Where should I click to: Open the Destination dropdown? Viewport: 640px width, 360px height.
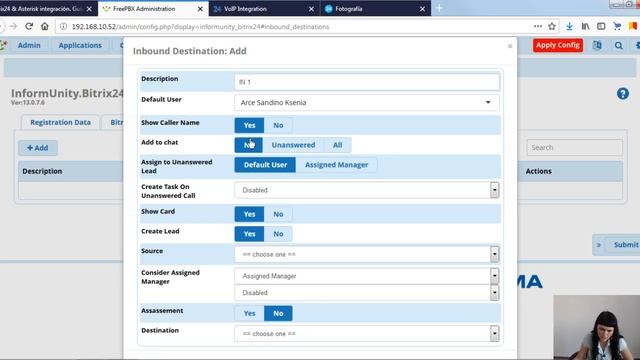[x=367, y=334]
